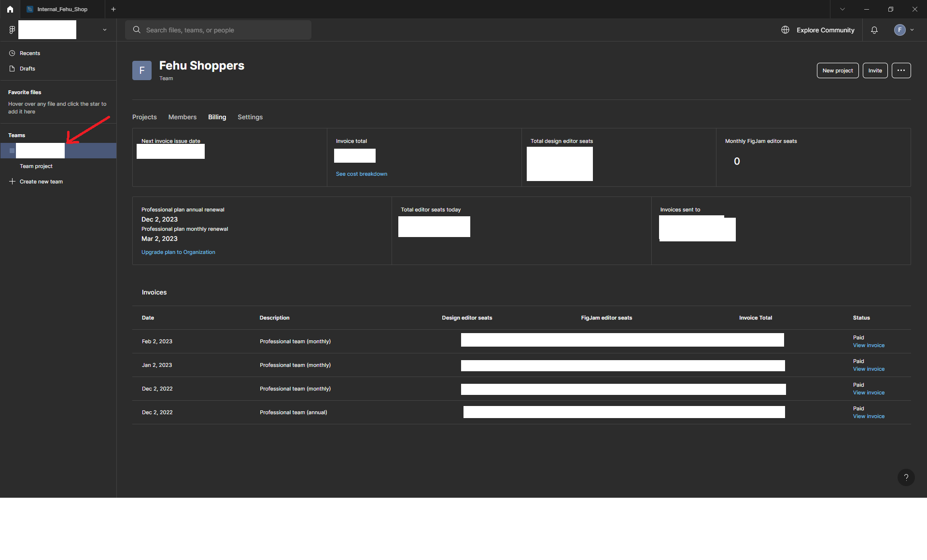Image resolution: width=927 pixels, height=560 pixels.
Task: Open the notifications bell
Action: click(x=874, y=30)
